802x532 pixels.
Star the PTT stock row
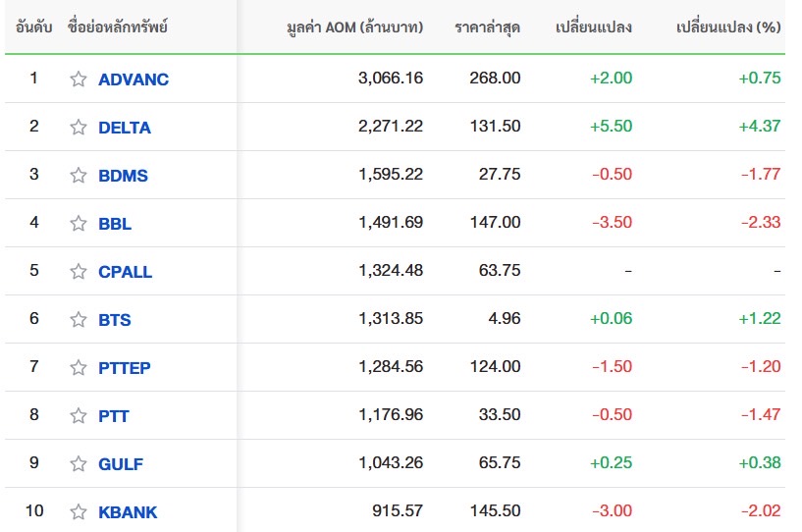point(79,416)
